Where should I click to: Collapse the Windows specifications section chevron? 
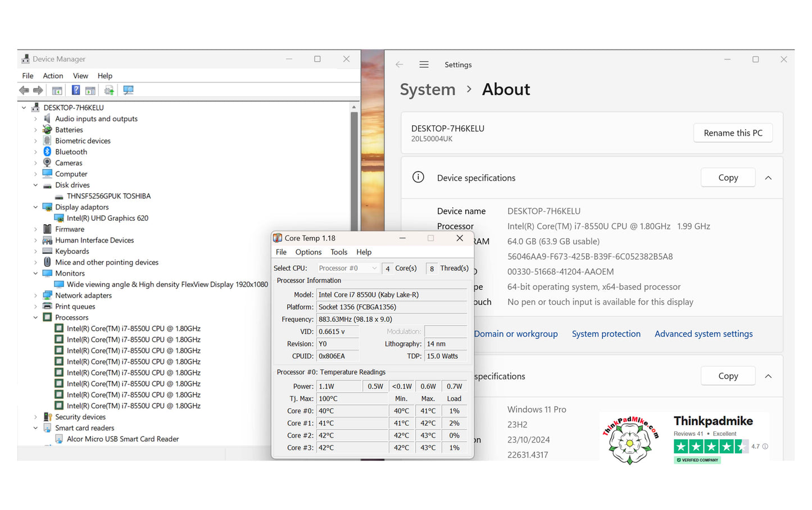pyautogui.click(x=768, y=376)
